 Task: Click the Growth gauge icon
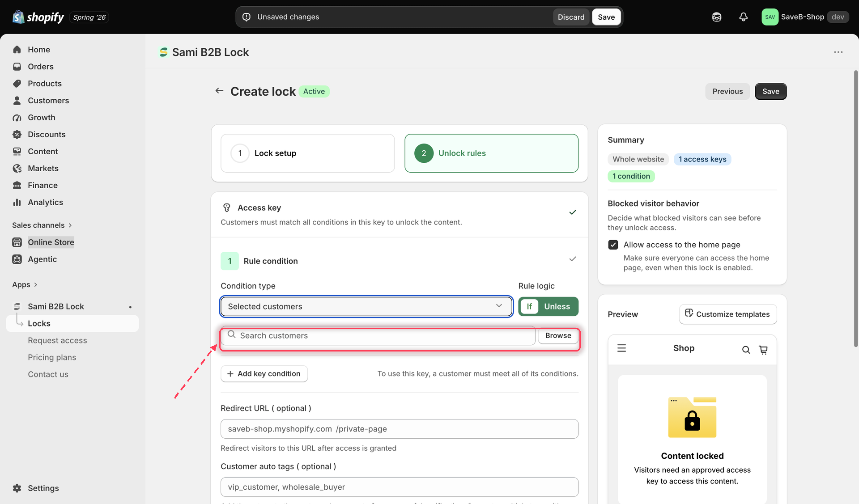[x=17, y=118]
